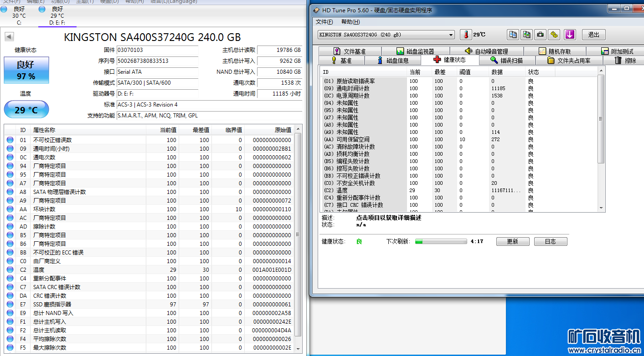Click the back arrow in CrystalDiskInfo
The height and width of the screenshot is (356, 644).
[x=9, y=37]
